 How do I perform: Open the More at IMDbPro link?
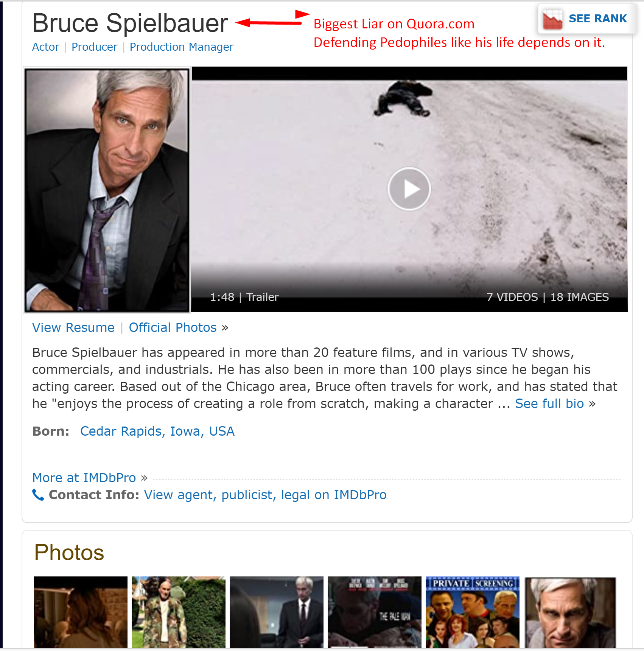click(84, 478)
